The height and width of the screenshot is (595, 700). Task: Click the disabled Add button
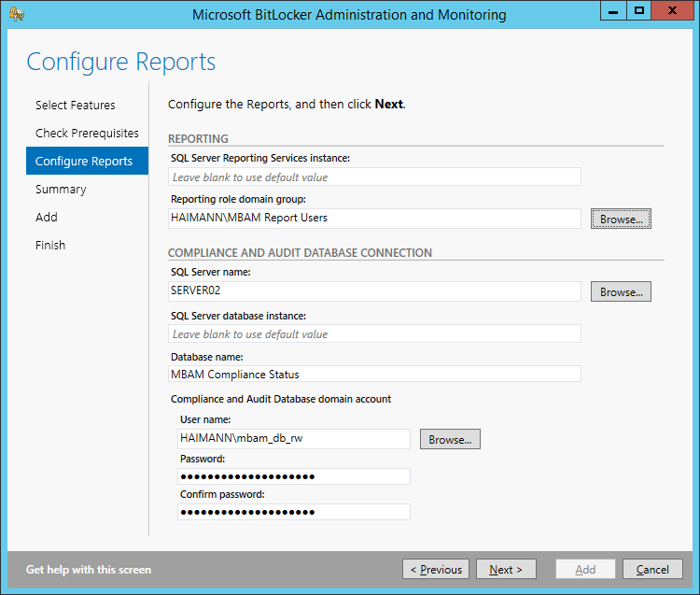tap(585, 569)
